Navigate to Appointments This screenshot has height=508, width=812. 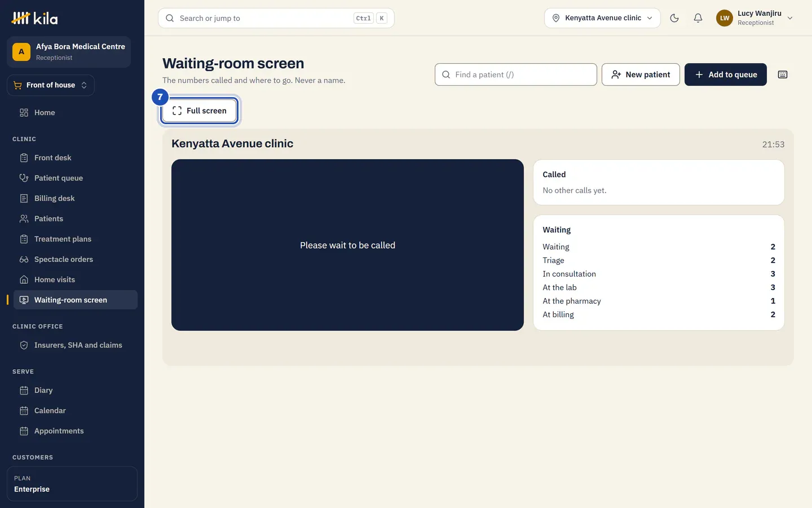tap(76, 431)
